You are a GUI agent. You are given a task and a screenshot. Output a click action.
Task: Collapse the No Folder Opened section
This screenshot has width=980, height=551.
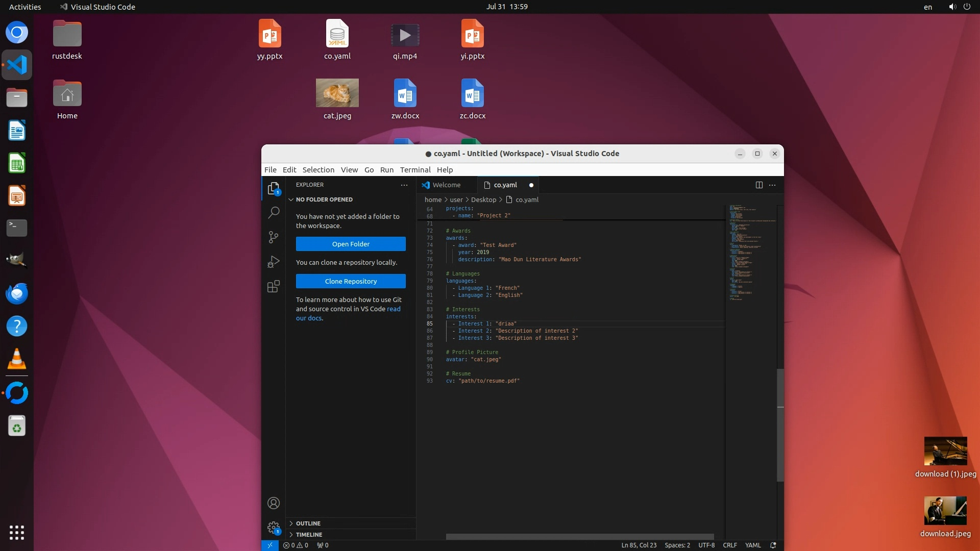[x=324, y=199]
